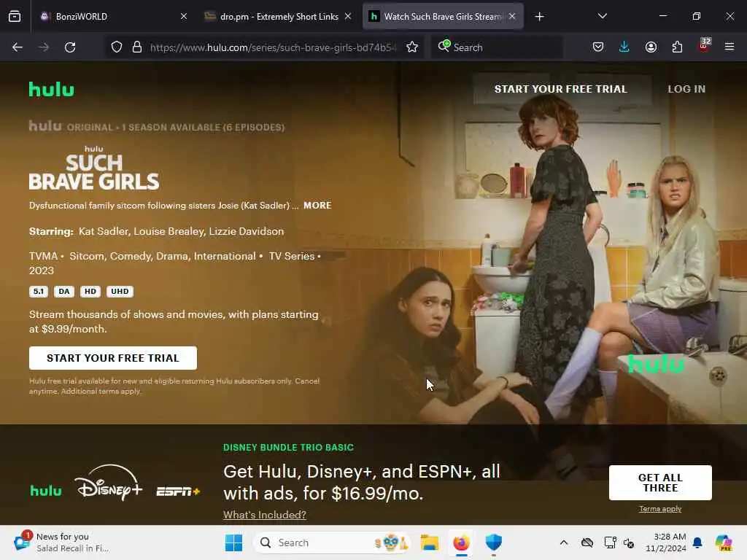This screenshot has width=747, height=560.
Task: Open notifications bell icon
Action: click(697, 542)
